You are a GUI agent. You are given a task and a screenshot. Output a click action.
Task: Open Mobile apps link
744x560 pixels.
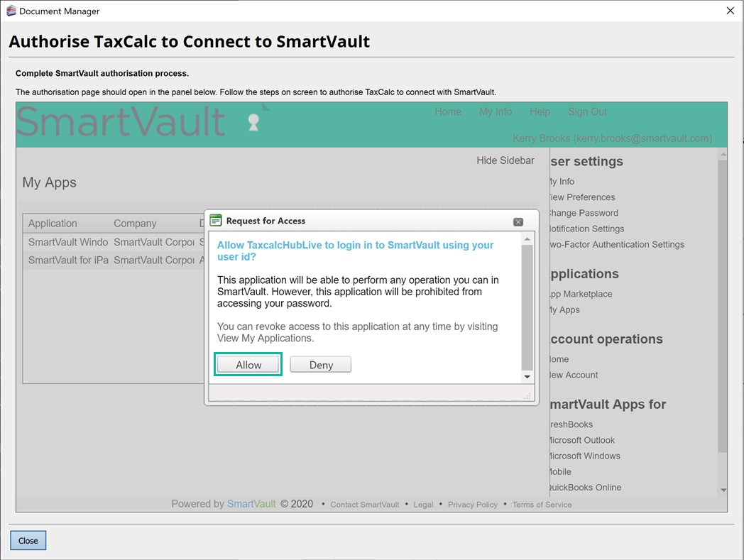pos(560,471)
